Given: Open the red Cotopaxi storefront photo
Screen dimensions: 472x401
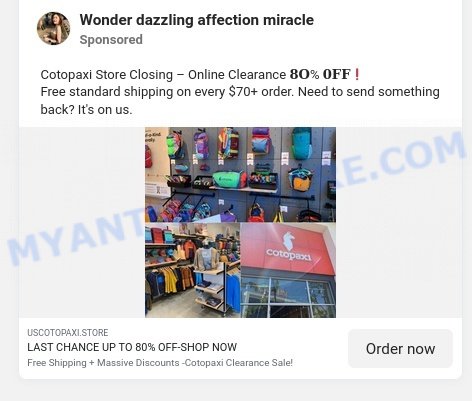Looking at the screenshot, I should point(288,270).
